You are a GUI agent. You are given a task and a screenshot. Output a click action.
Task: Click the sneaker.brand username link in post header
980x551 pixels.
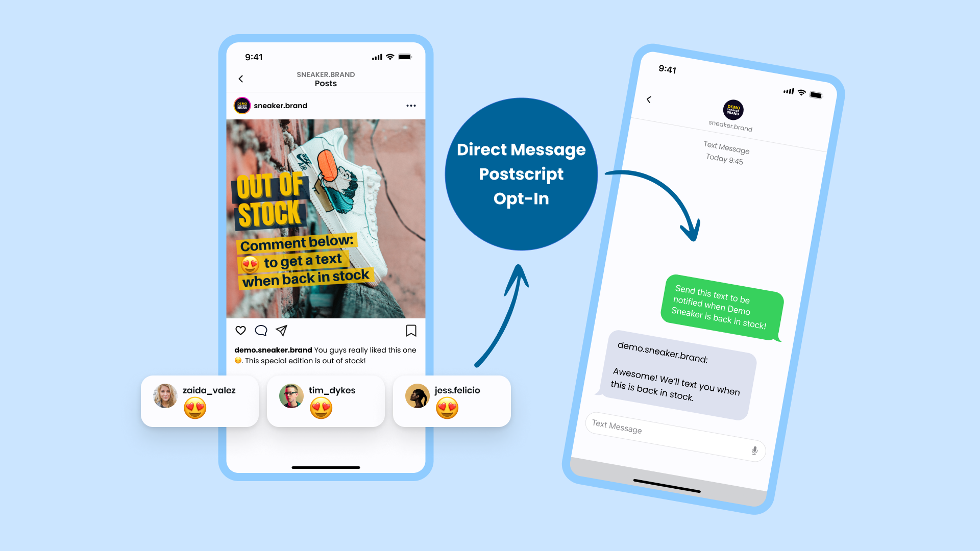coord(281,105)
